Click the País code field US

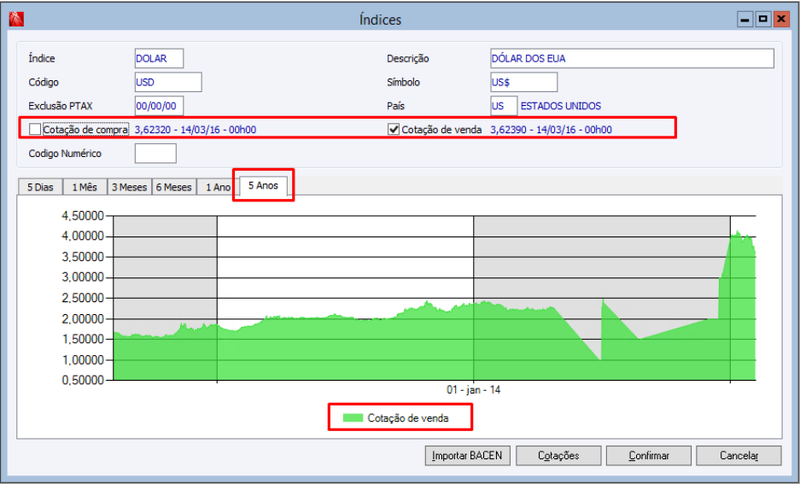504,106
